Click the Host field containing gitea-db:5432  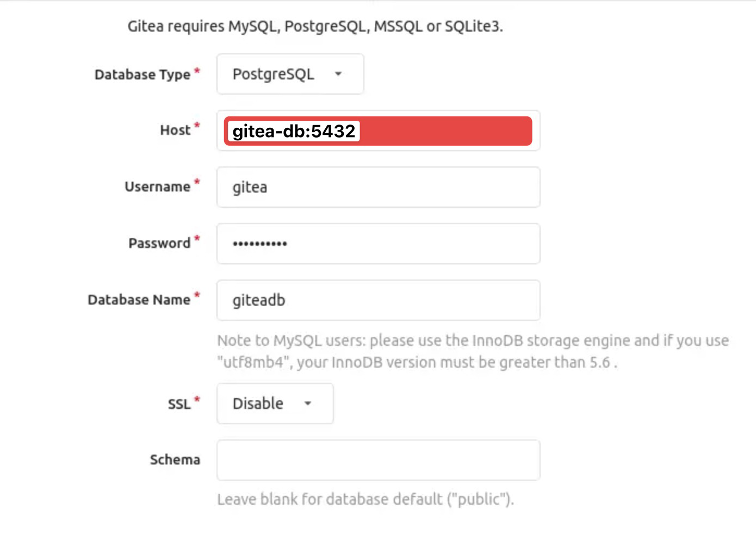coord(378,131)
